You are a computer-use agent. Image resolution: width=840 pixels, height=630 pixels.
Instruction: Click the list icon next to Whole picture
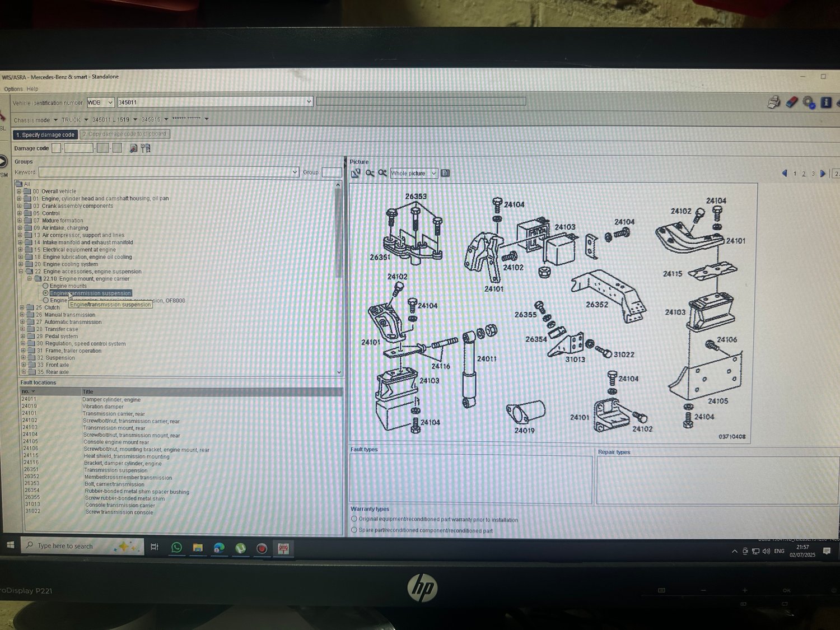pos(445,173)
